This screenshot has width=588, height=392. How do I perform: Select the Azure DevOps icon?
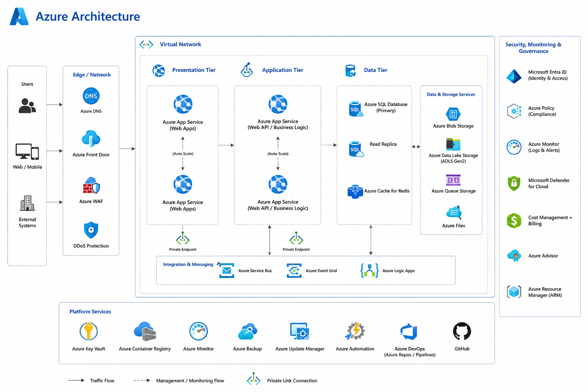pyautogui.click(x=409, y=332)
